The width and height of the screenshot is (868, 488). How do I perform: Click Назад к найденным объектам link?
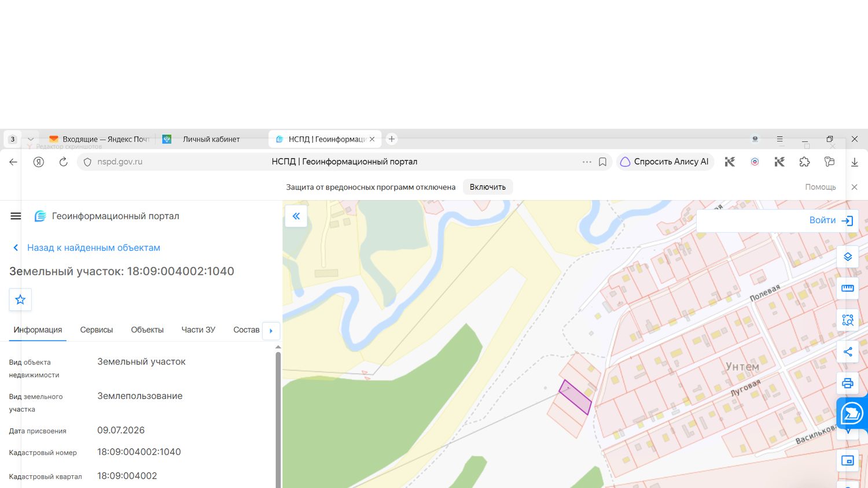tap(87, 247)
